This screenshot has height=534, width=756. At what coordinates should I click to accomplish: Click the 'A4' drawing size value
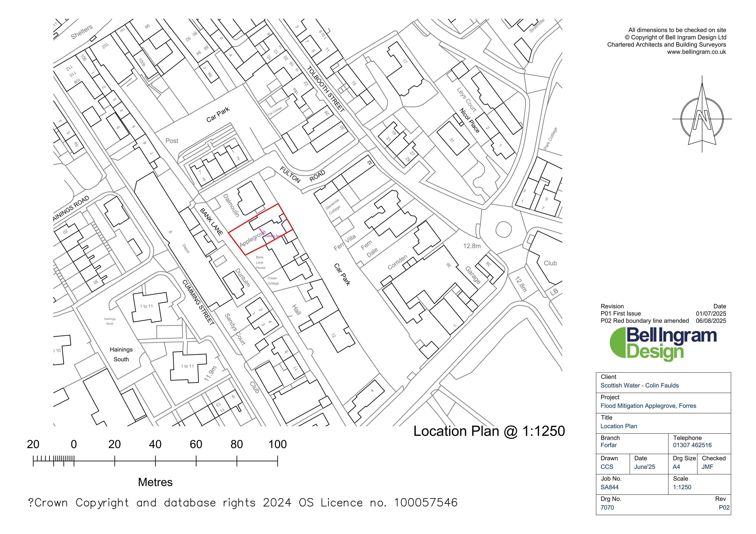tap(676, 467)
